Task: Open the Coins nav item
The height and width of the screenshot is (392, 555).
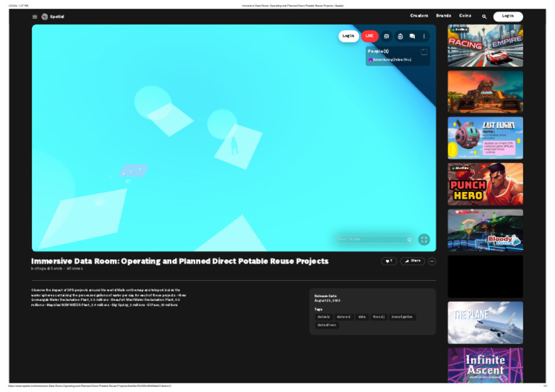Action: (465, 16)
